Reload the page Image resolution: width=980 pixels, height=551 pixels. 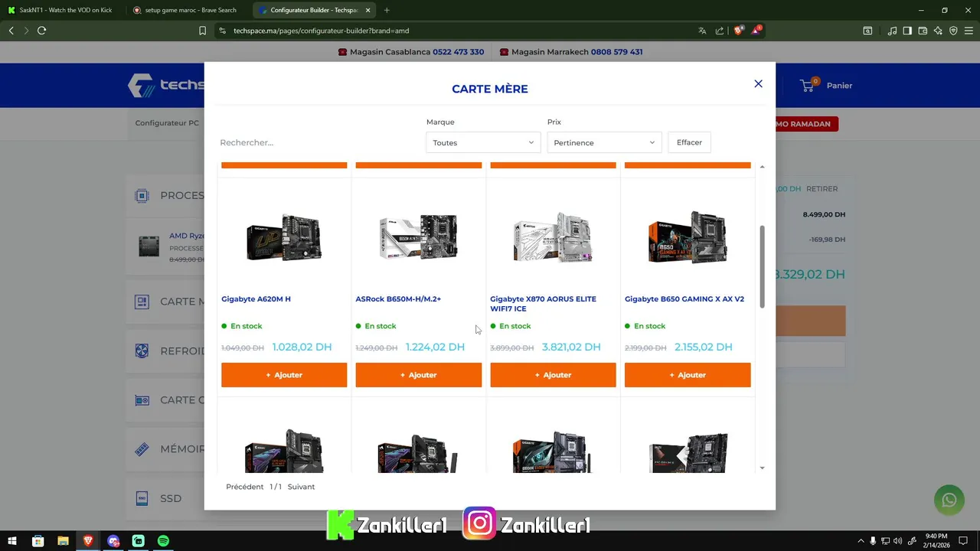coord(41,31)
